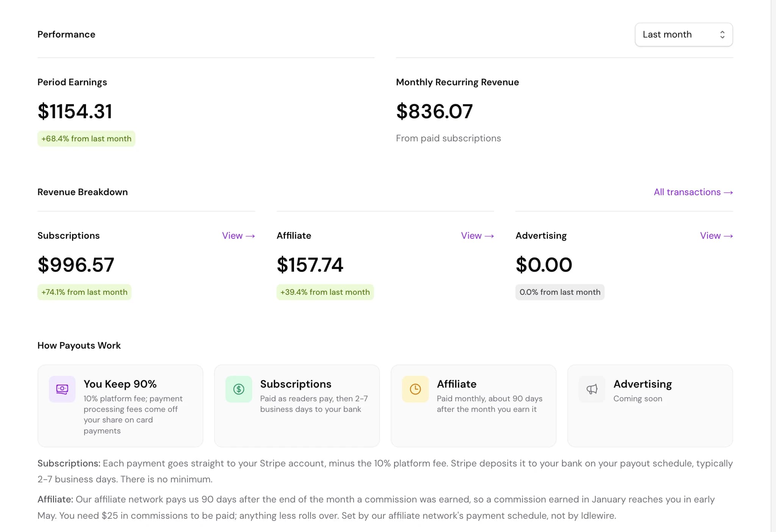
Task: View Affiliate revenue details
Action: [477, 236]
